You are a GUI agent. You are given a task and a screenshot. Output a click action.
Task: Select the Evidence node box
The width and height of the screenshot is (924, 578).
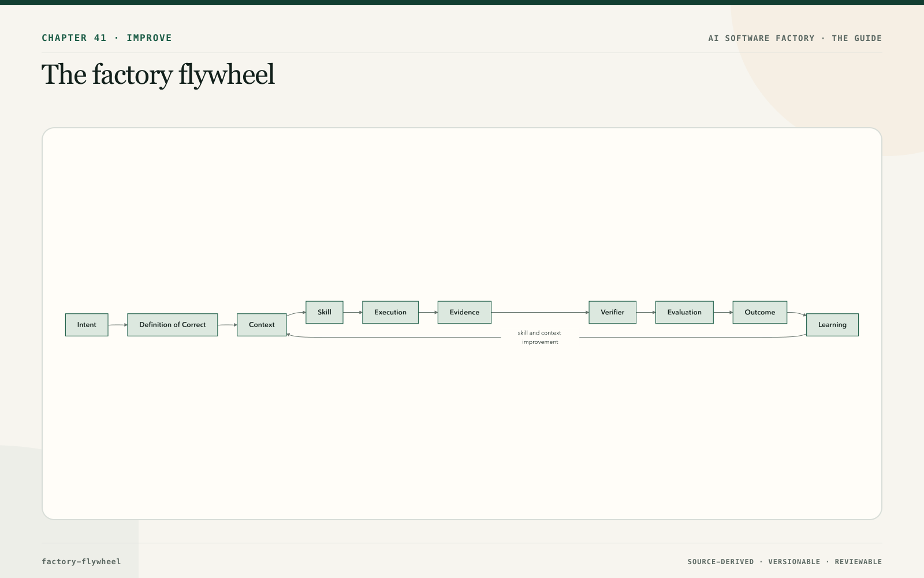tap(464, 312)
